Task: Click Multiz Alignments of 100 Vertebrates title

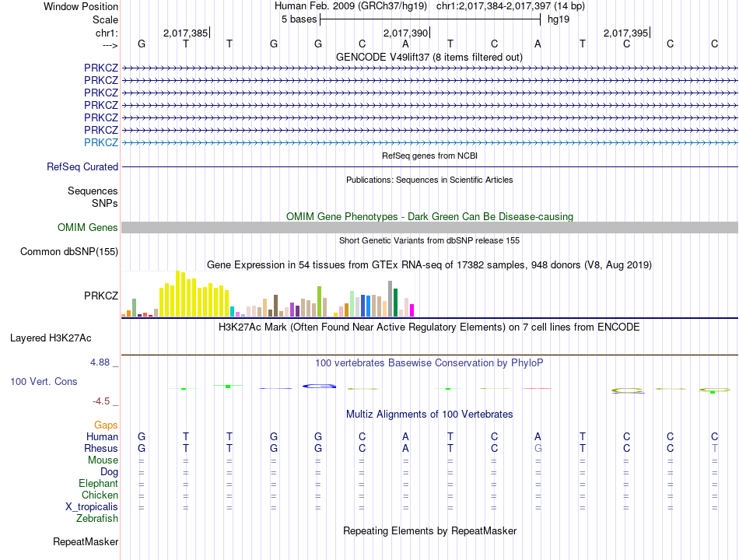Action: coord(429,415)
